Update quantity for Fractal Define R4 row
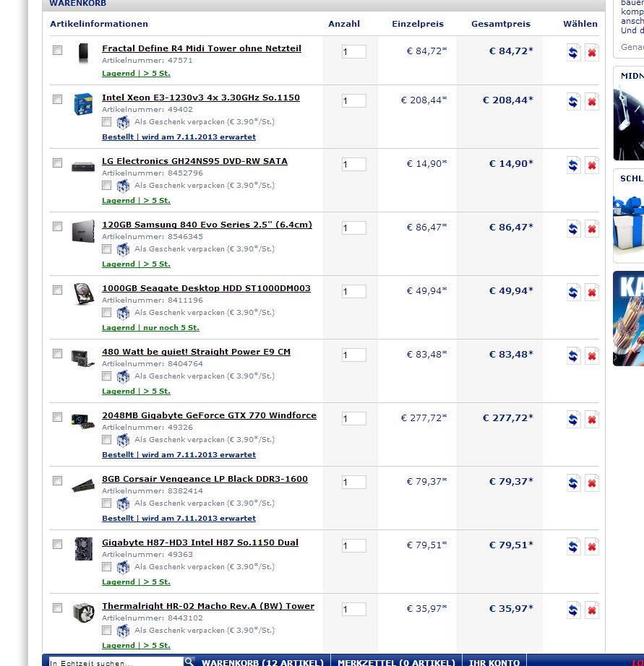Viewport: 644px width, 666px height. click(x=573, y=53)
